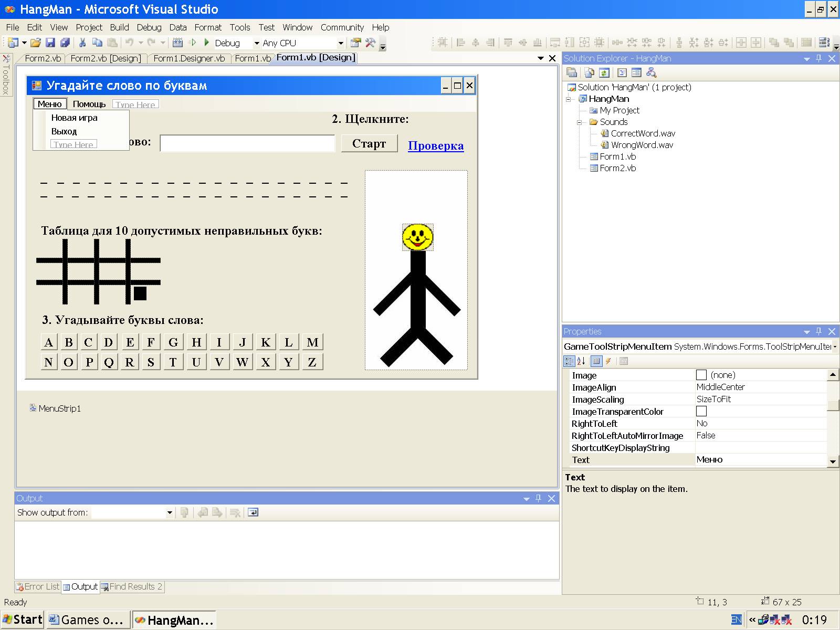The image size is (840, 630).
Task: Click the Проверка link
Action: [436, 146]
